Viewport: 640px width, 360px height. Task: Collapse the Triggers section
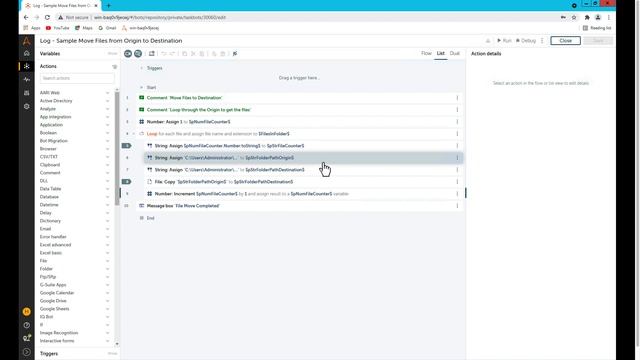pos(142,68)
